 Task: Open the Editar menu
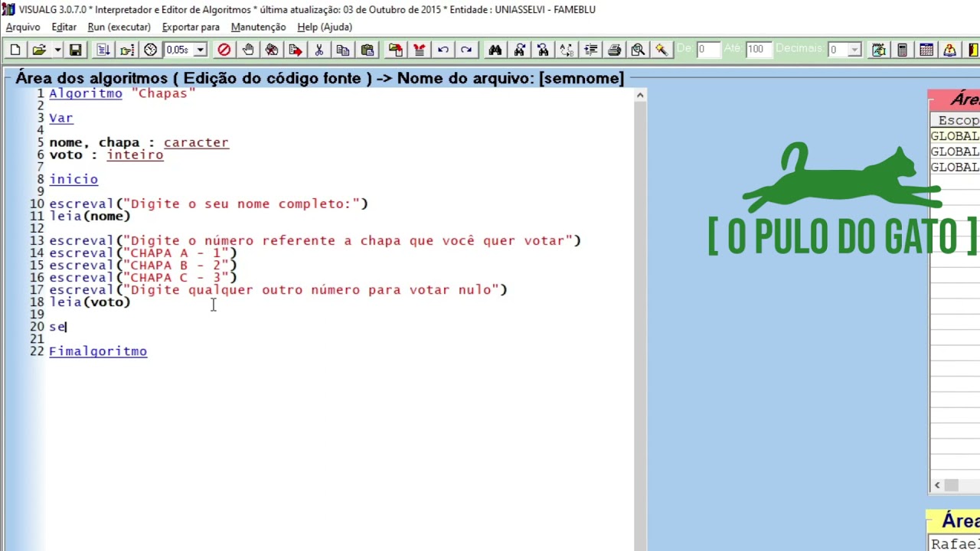pyautogui.click(x=64, y=27)
